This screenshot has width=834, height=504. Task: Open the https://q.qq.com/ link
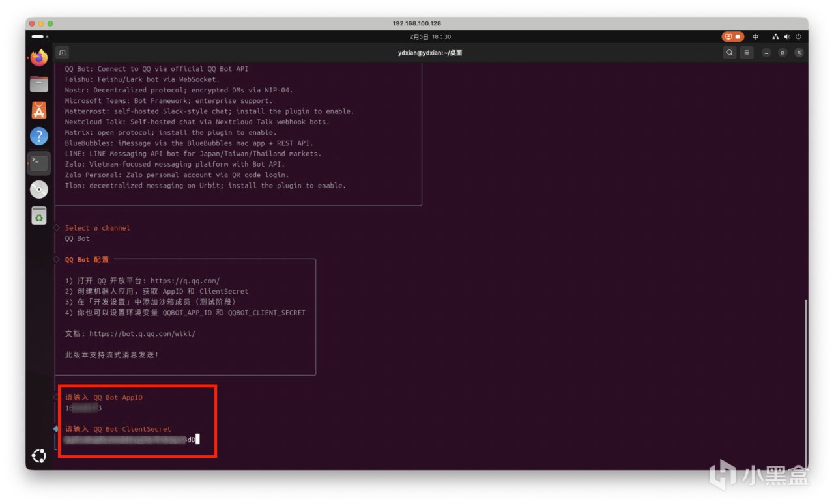185,281
